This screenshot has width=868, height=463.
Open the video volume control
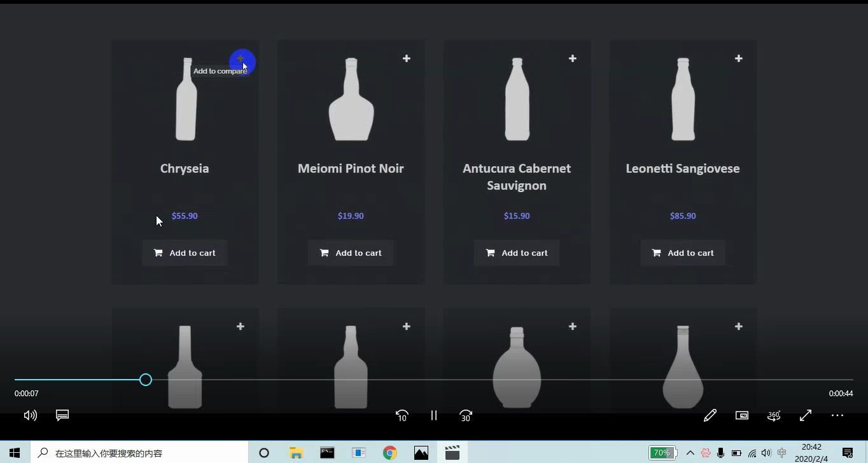(30, 415)
